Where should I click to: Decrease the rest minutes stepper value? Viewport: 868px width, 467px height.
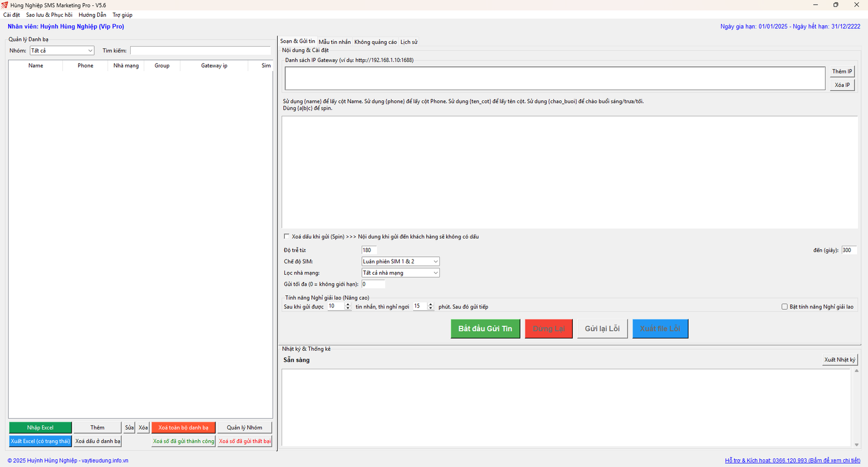tap(430, 308)
